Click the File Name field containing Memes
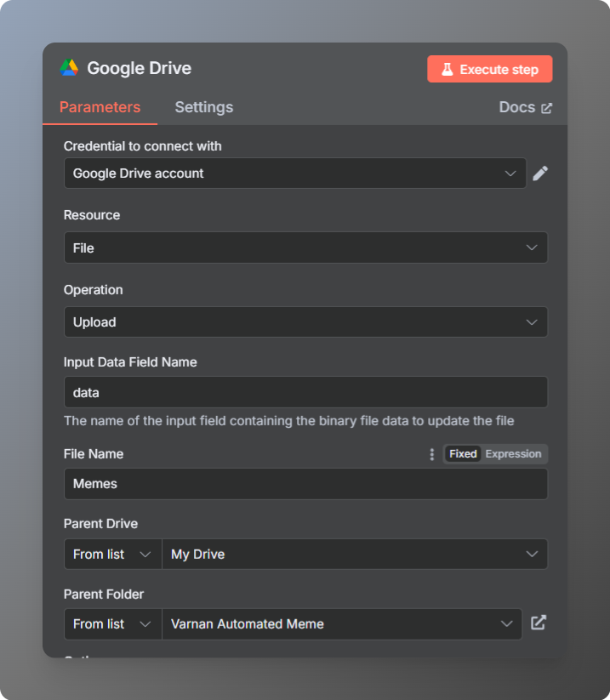This screenshot has width=610, height=700. click(x=306, y=484)
